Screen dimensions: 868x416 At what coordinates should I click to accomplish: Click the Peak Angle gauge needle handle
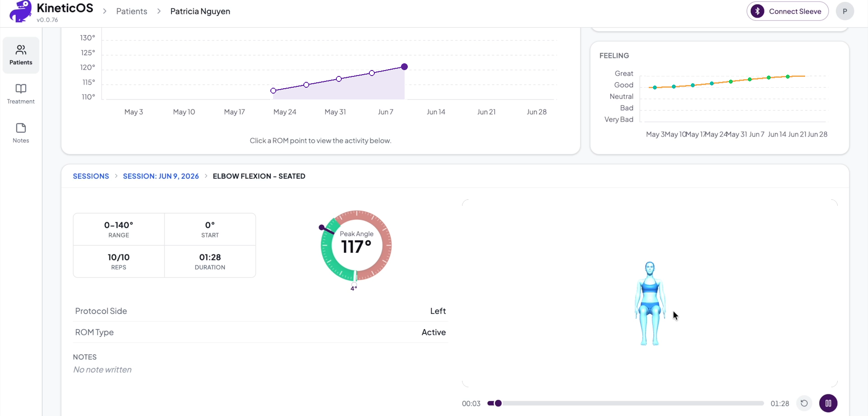(321, 227)
